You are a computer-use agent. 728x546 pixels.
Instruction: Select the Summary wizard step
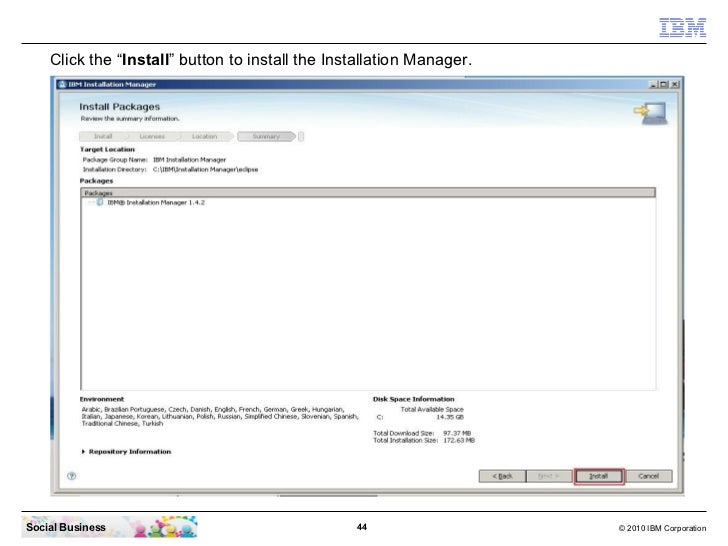point(266,136)
